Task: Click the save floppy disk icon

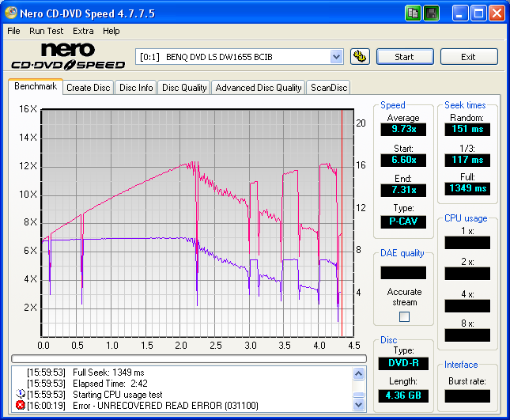Action: coord(431,13)
